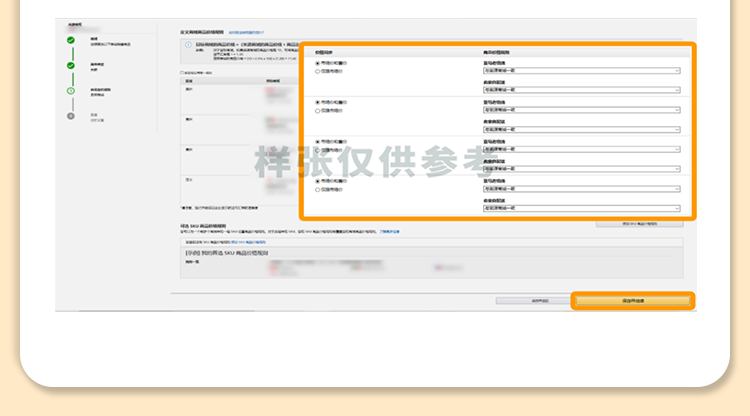Click the grey fourth step circle
This screenshot has width=750, height=416.
coord(71,116)
